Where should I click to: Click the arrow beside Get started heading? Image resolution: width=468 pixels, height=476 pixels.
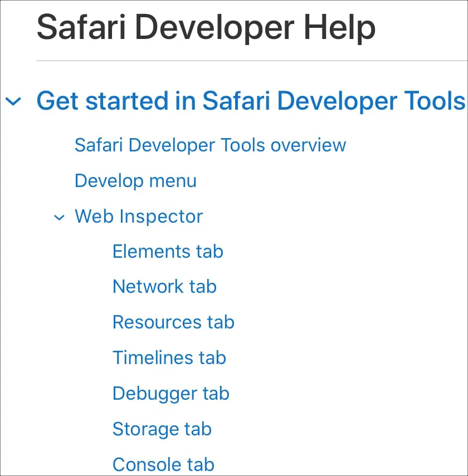13,101
